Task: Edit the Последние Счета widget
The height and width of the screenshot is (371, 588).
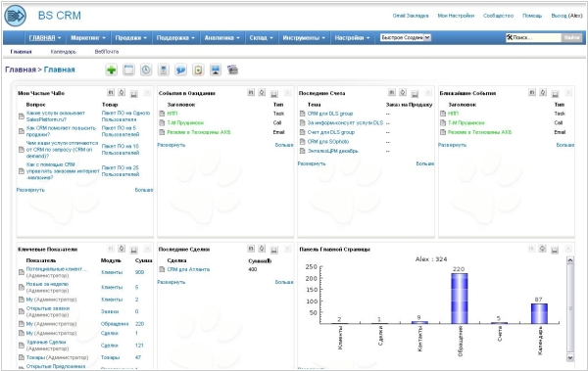Action: pos(391,92)
